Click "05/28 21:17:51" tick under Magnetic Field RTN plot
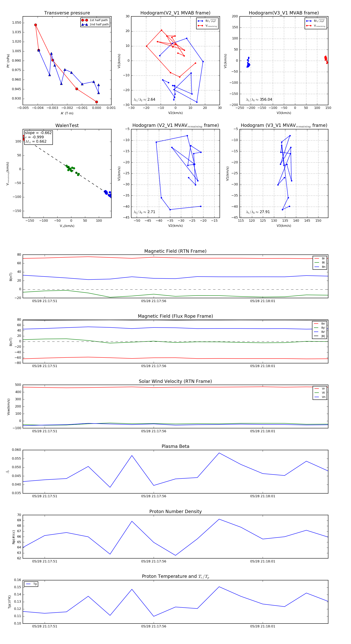Image resolution: width=351 pixels, height=644 pixels. 44,301
